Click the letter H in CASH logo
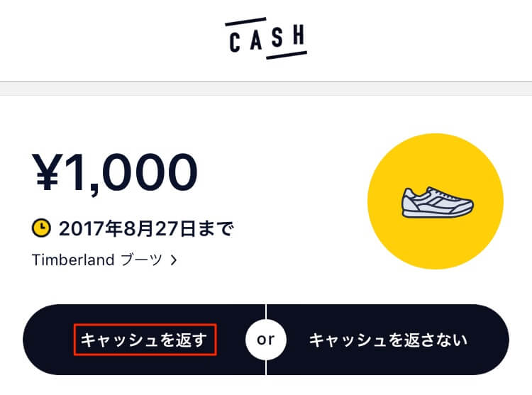Image resolution: width=532 pixels, height=395 pixels. coord(299,35)
